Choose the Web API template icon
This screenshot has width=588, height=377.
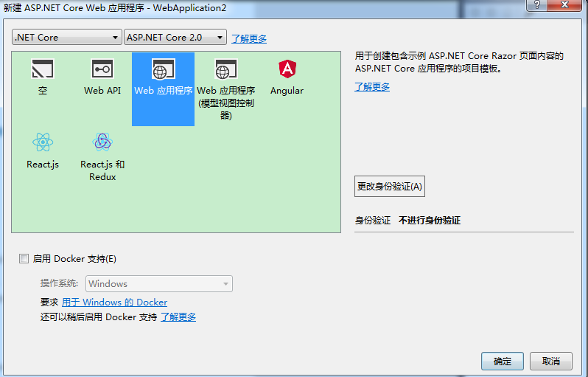[x=102, y=69]
